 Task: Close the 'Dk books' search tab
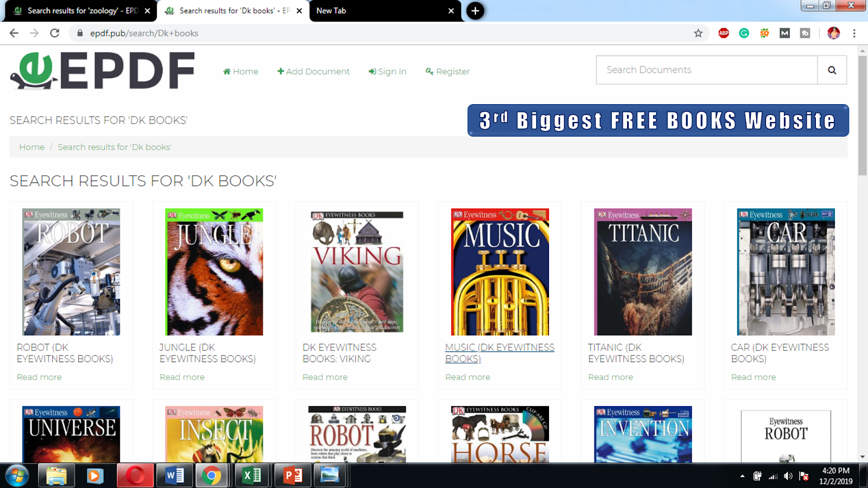(299, 11)
